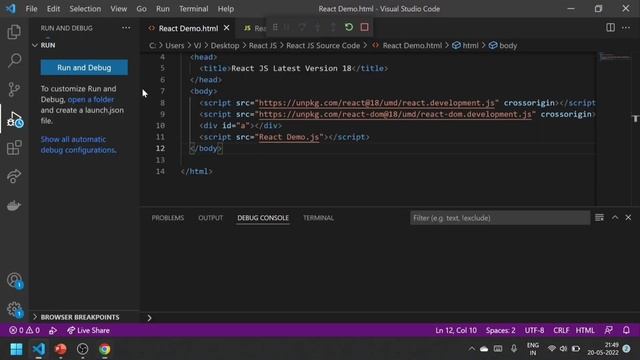This screenshot has width=640, height=360.
Task: Click the debug Step Into button
Action: (x=318, y=27)
